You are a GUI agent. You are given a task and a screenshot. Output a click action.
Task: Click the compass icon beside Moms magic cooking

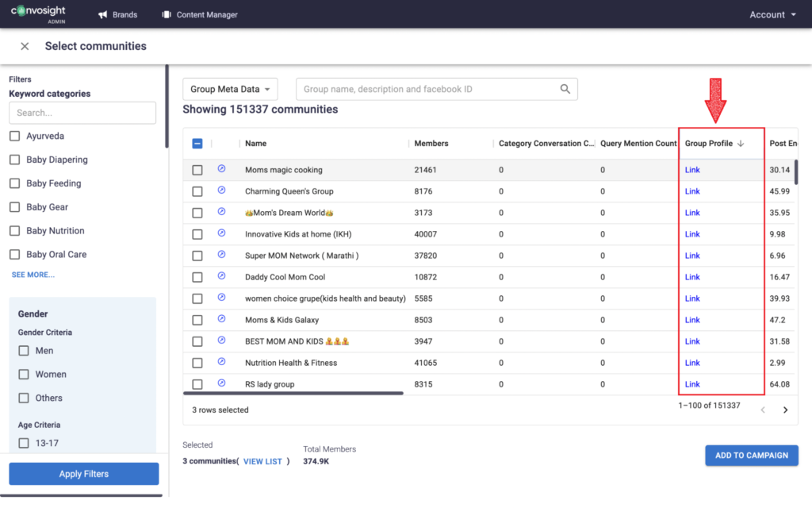(221, 169)
